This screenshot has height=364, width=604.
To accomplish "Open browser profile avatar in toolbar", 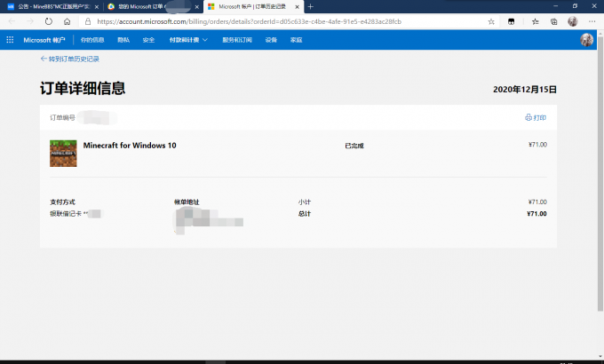I will tap(573, 21).
